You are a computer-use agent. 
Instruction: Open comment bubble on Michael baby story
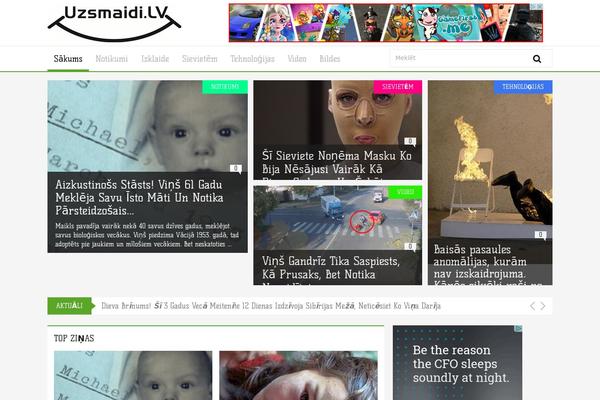tap(236, 169)
